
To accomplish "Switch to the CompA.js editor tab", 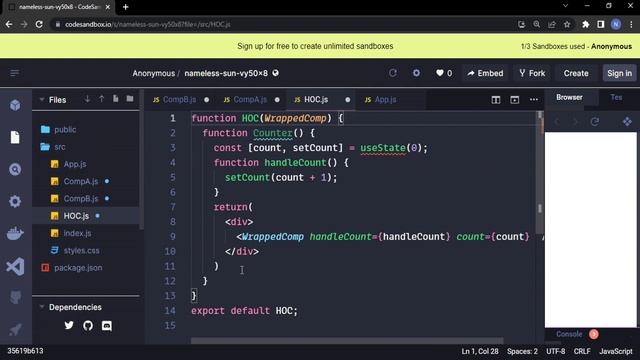I will tap(250, 100).
